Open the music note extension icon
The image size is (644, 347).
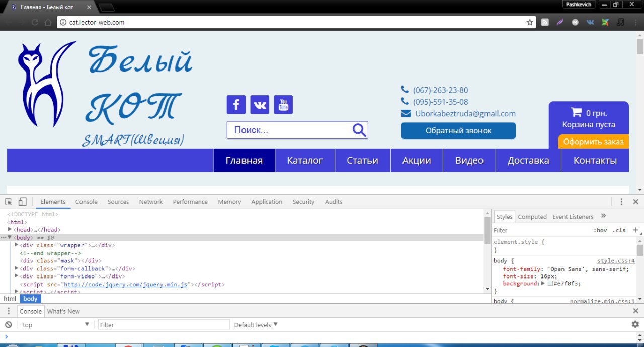[x=621, y=22]
